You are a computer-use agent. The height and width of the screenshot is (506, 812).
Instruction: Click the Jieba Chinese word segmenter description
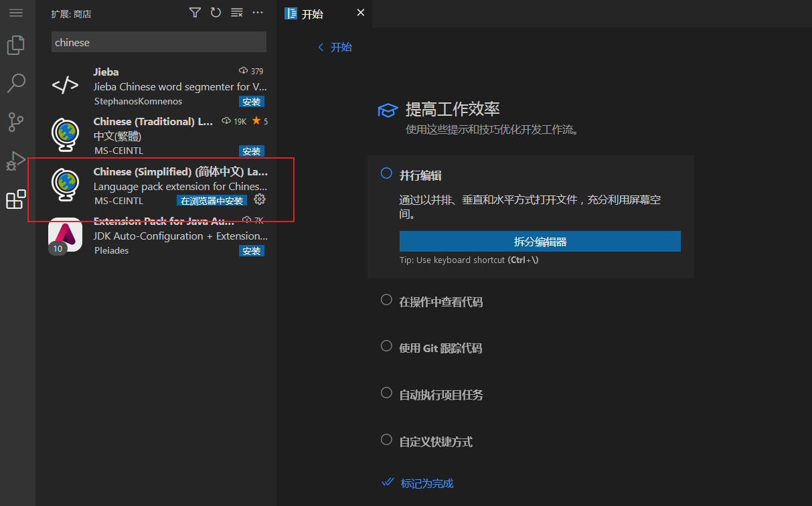180,87
